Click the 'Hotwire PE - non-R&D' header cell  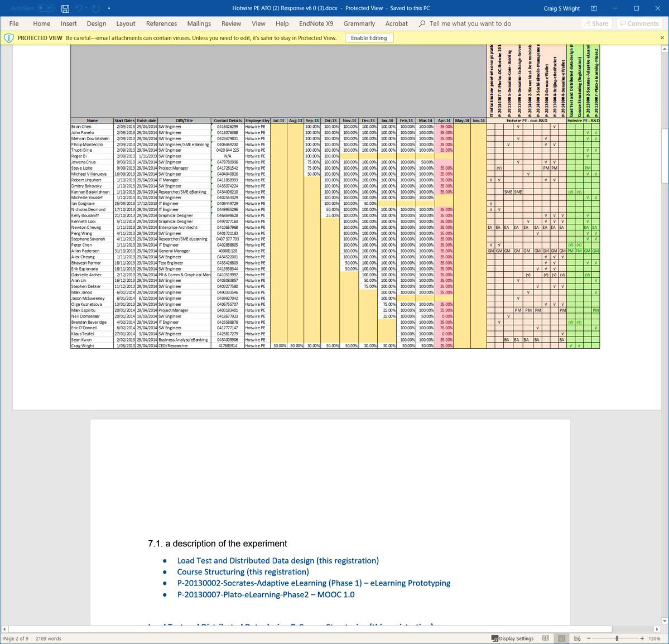coord(527,121)
